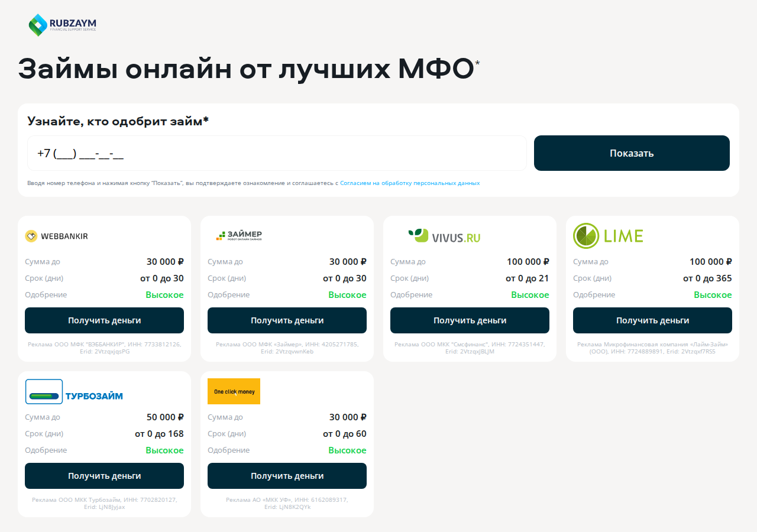Focus the phone number input field

(x=277, y=153)
